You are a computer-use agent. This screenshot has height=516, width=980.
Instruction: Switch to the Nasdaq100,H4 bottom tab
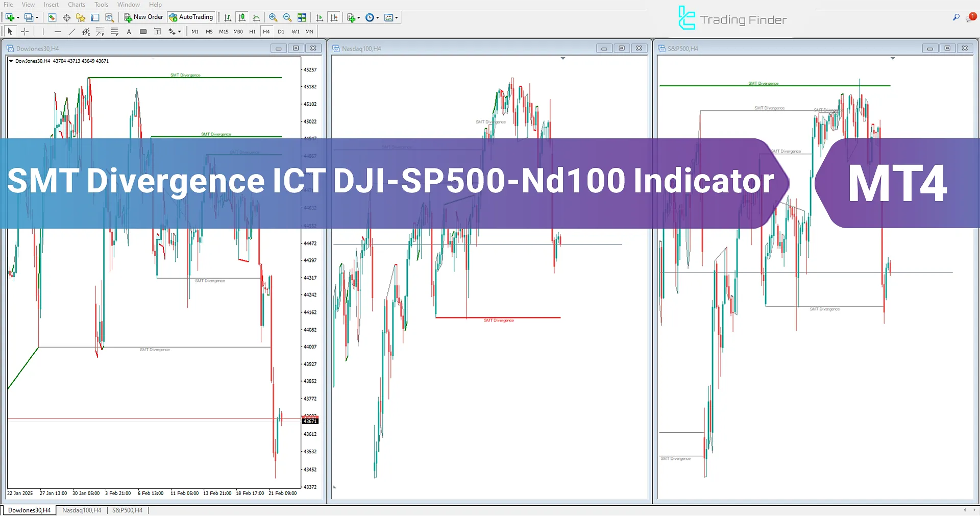click(x=82, y=510)
